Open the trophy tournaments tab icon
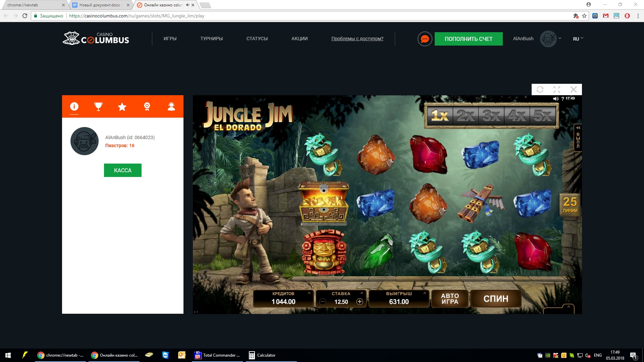The width and height of the screenshot is (644, 362). [98, 107]
